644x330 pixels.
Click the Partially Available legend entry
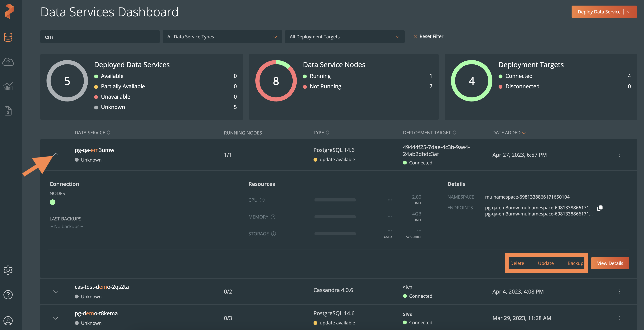tap(123, 86)
